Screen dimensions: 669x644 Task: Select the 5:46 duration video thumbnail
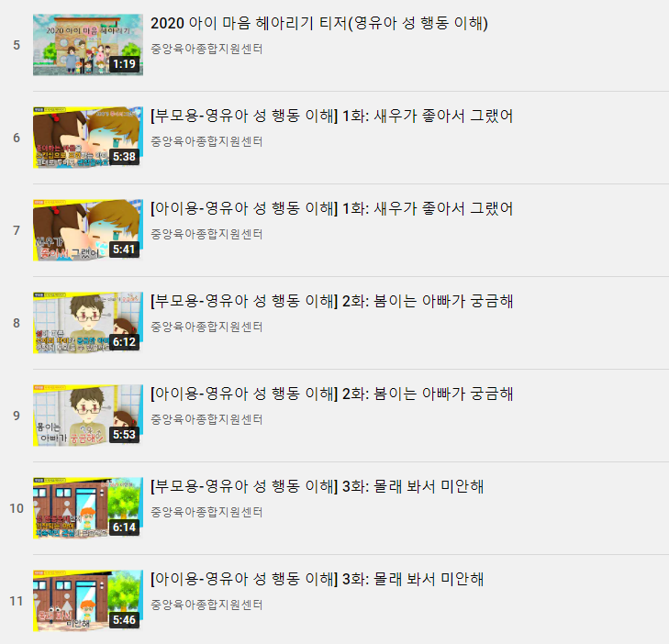point(88,601)
